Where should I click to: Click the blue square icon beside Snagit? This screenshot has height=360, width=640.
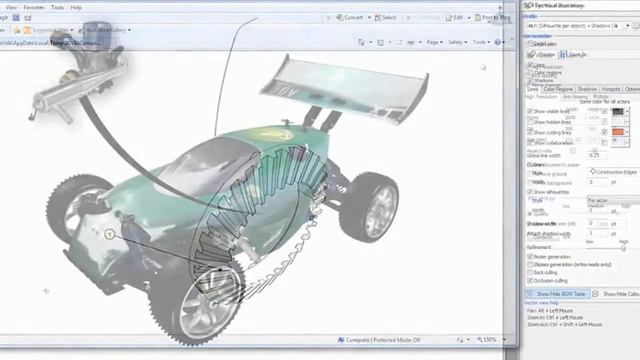[16, 18]
